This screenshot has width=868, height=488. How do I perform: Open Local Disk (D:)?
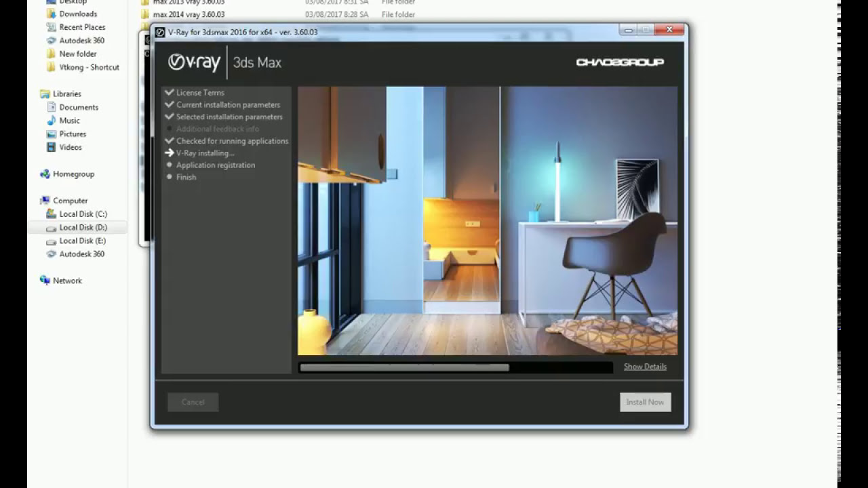coord(83,228)
